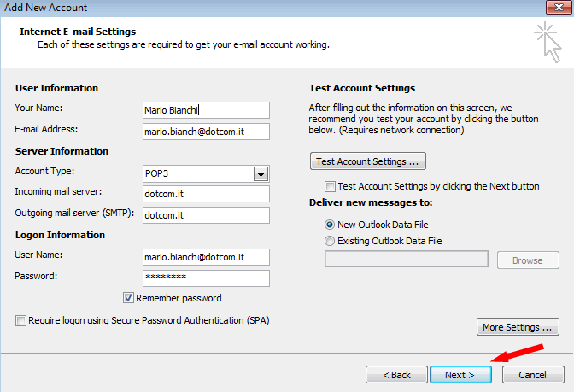
Task: Enable Secure Password Authentication (SPA) checkbox
Action: pos(20,320)
